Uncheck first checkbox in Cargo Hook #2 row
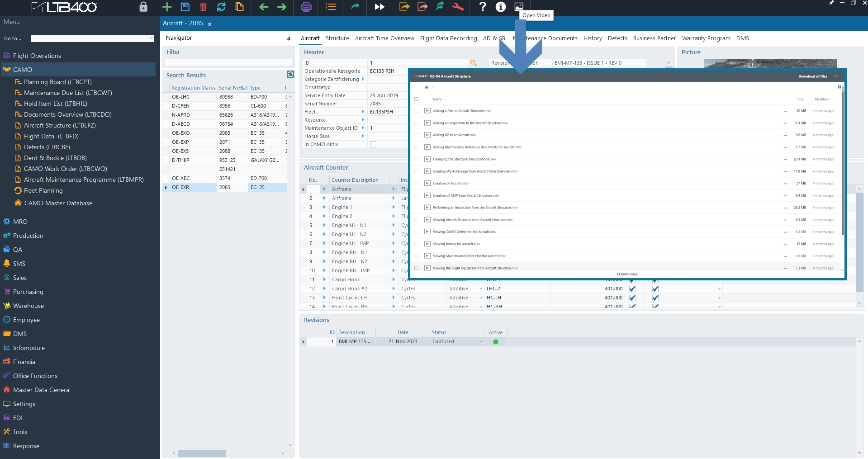 pyautogui.click(x=632, y=289)
